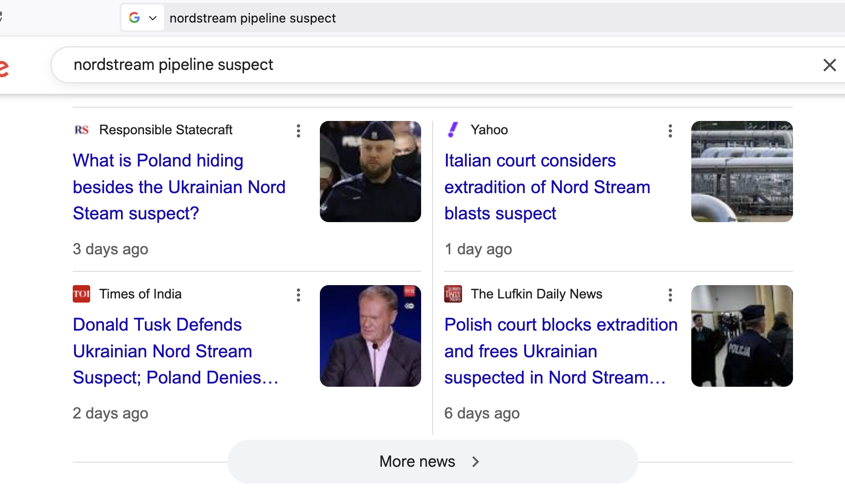Image resolution: width=845 pixels, height=504 pixels.
Task: Open 'Polish court blocks extradition' headline
Action: click(561, 351)
